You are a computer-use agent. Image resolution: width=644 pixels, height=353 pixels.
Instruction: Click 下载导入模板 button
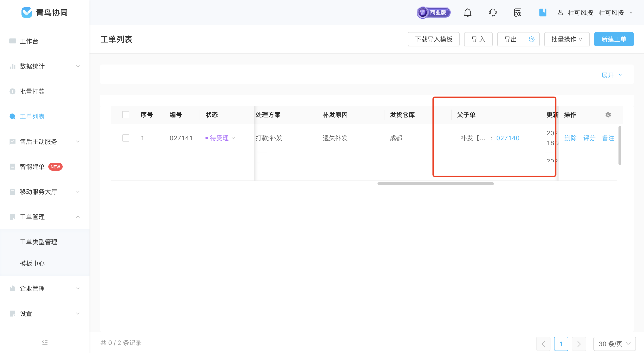click(x=433, y=39)
